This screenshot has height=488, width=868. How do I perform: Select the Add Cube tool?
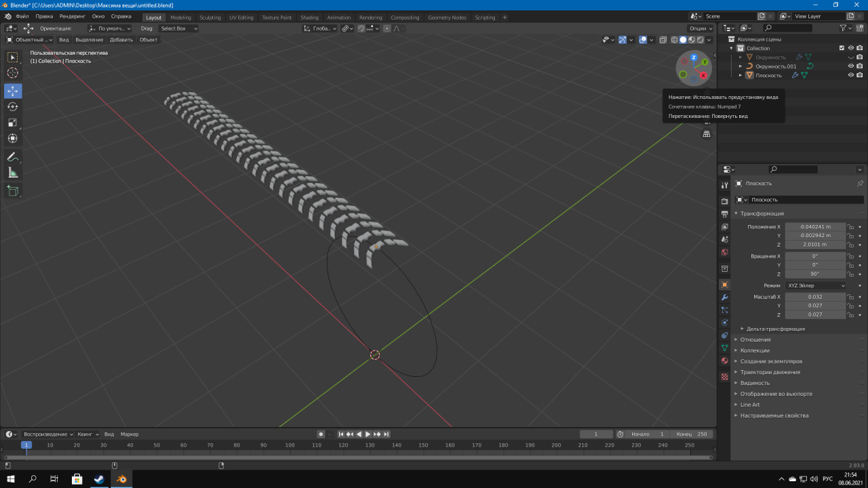[x=13, y=191]
